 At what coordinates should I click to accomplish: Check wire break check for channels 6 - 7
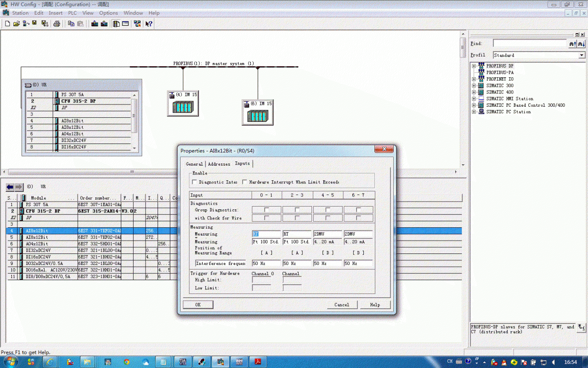coord(359,218)
